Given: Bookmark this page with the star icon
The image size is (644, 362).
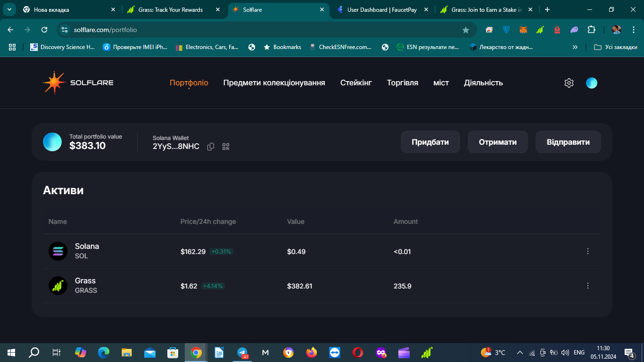Looking at the screenshot, I should (x=466, y=30).
